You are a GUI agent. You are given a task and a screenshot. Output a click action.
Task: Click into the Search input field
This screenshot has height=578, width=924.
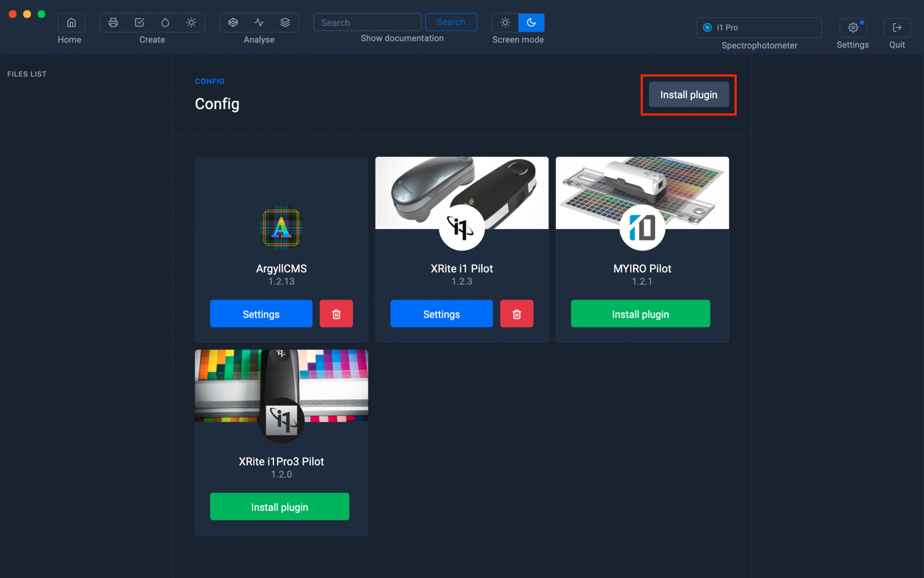point(367,23)
